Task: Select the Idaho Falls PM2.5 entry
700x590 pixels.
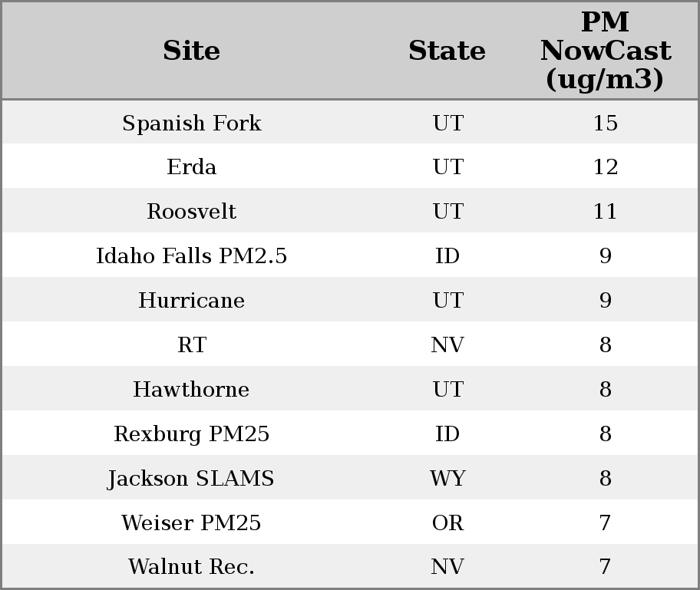Action: pyautogui.click(x=191, y=256)
